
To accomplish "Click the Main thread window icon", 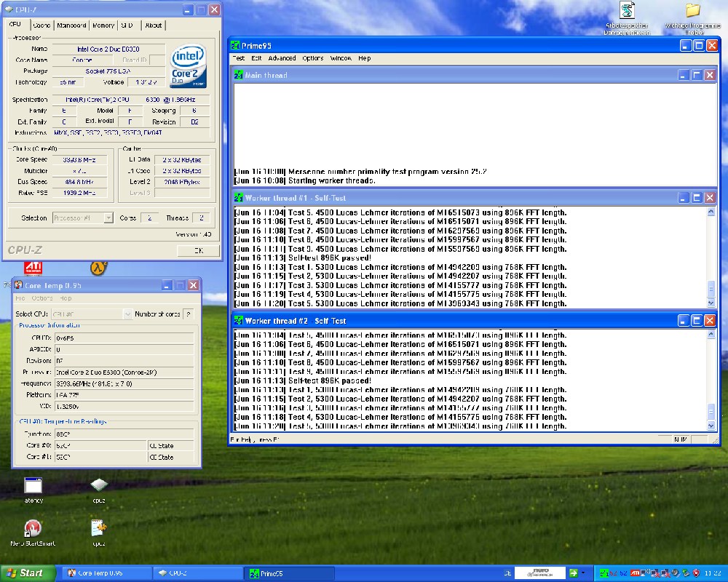I will pos(238,75).
